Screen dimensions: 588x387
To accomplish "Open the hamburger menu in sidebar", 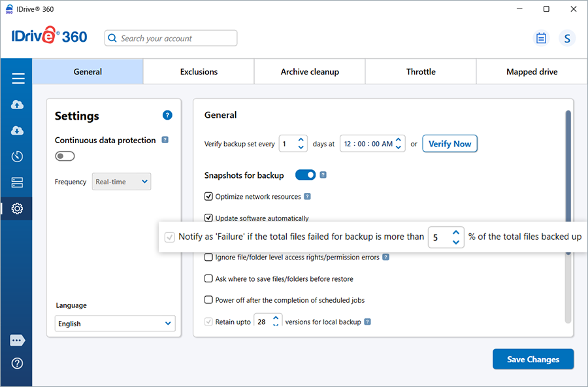I will point(18,78).
